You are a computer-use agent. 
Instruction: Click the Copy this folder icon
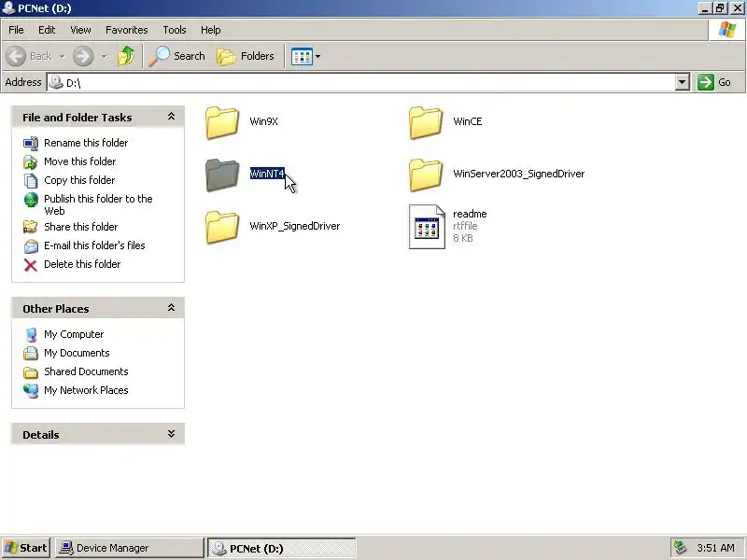pos(31,180)
